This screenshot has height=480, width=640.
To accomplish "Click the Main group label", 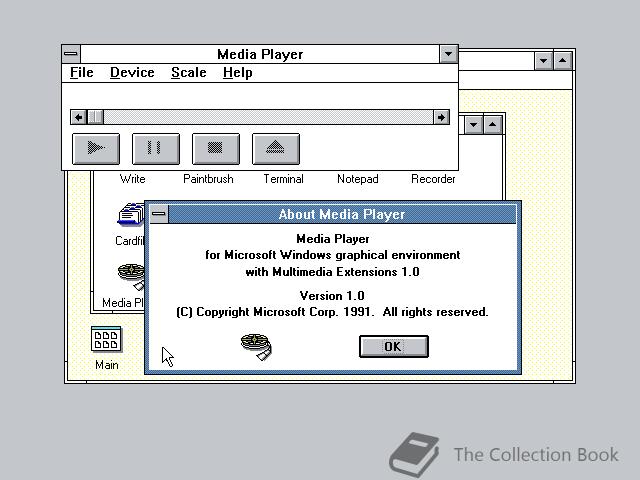I will point(107,365).
